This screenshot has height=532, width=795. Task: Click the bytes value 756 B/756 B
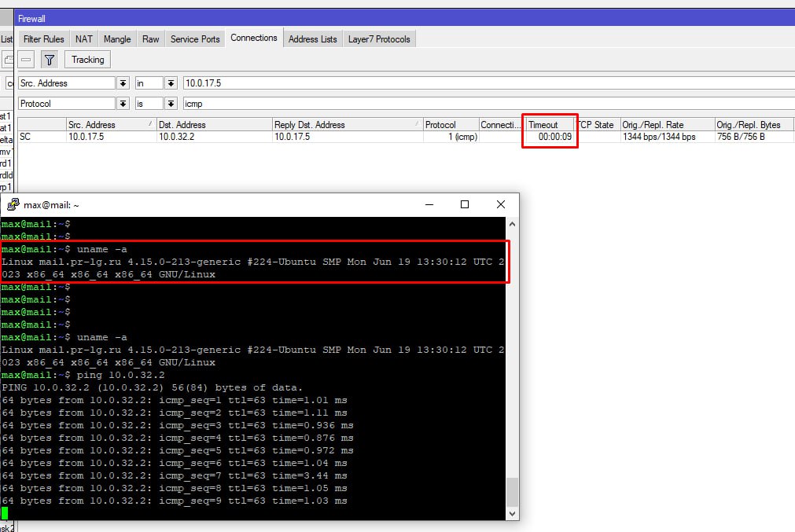tap(741, 137)
